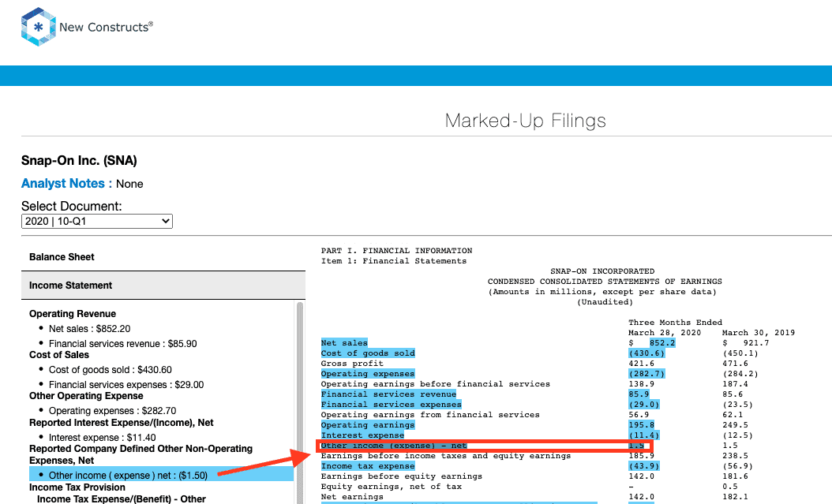The width and height of the screenshot is (832, 504).
Task: Click the left panel vertical scrollbar
Action: point(300,403)
